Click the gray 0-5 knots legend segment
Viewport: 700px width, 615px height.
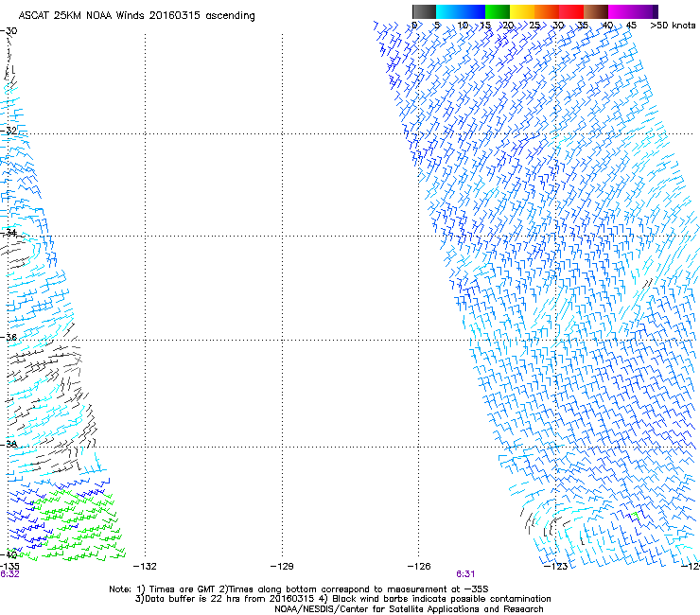(x=424, y=11)
